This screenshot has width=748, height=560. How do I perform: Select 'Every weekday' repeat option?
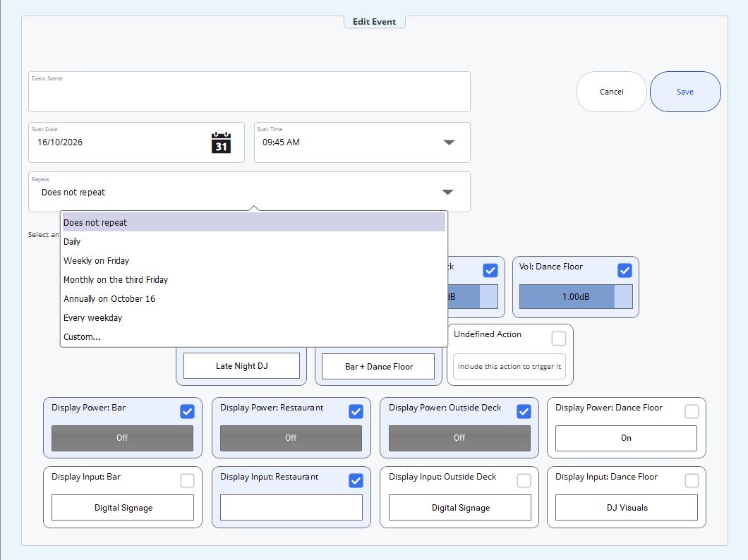click(x=254, y=318)
